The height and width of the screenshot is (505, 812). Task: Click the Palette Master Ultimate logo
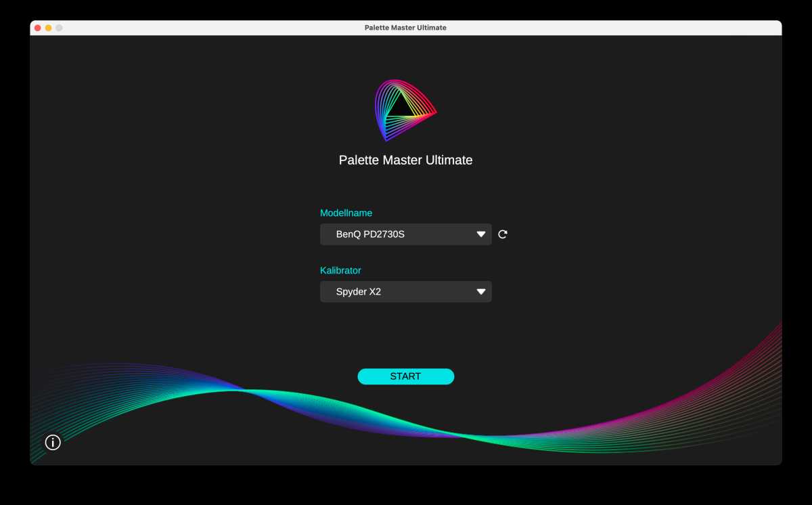tap(405, 110)
